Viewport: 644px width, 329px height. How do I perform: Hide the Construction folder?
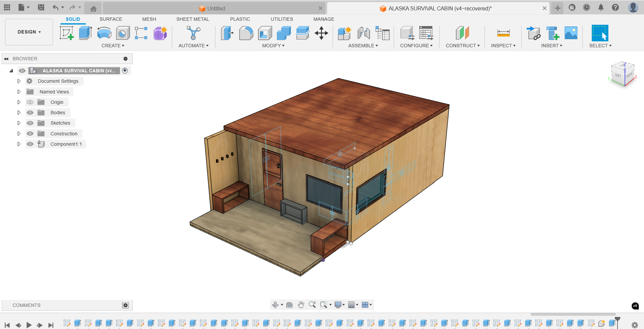[30, 134]
